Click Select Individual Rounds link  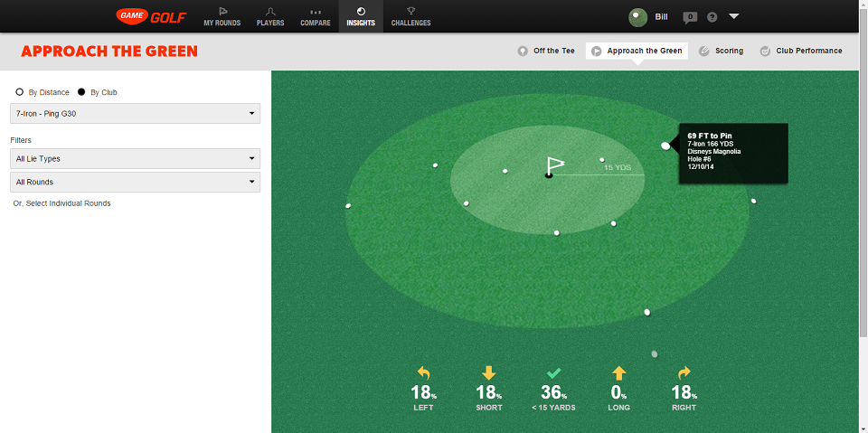point(61,203)
